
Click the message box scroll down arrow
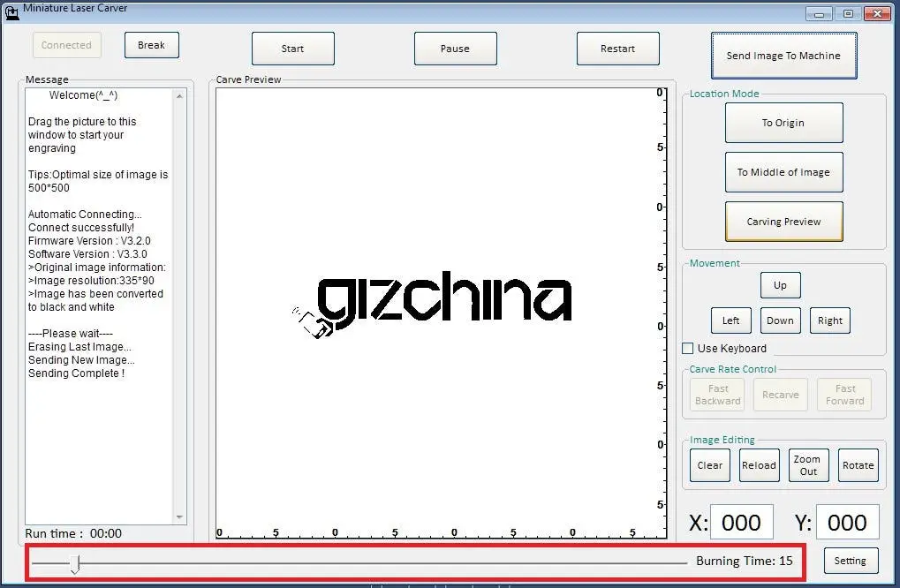179,516
